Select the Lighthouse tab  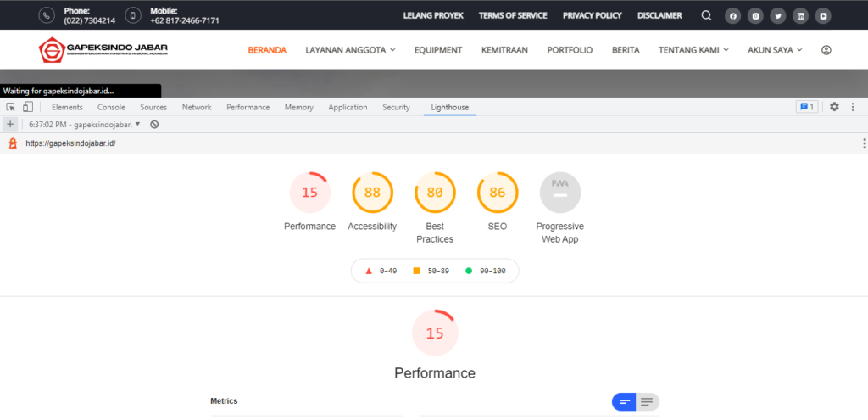(x=449, y=108)
